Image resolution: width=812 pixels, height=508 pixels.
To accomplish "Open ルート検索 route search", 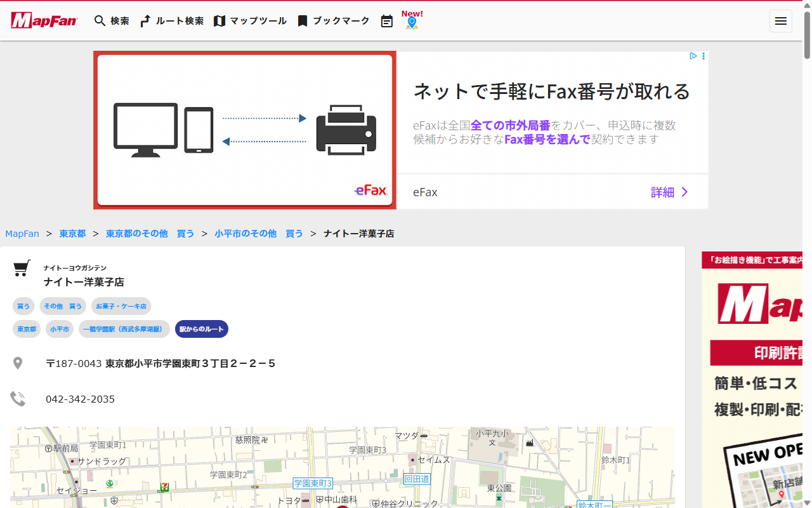I will pos(171,21).
